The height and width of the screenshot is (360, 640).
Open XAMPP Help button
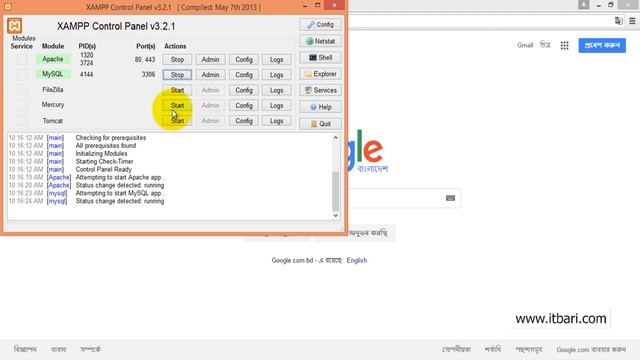click(x=320, y=107)
